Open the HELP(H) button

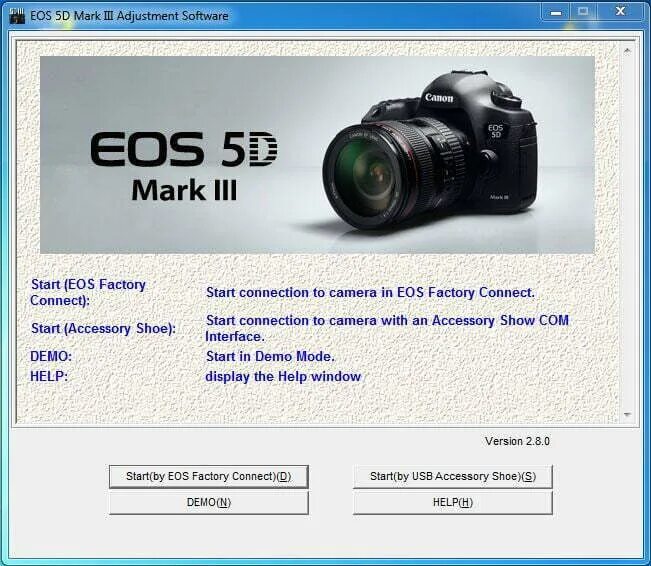(453, 502)
